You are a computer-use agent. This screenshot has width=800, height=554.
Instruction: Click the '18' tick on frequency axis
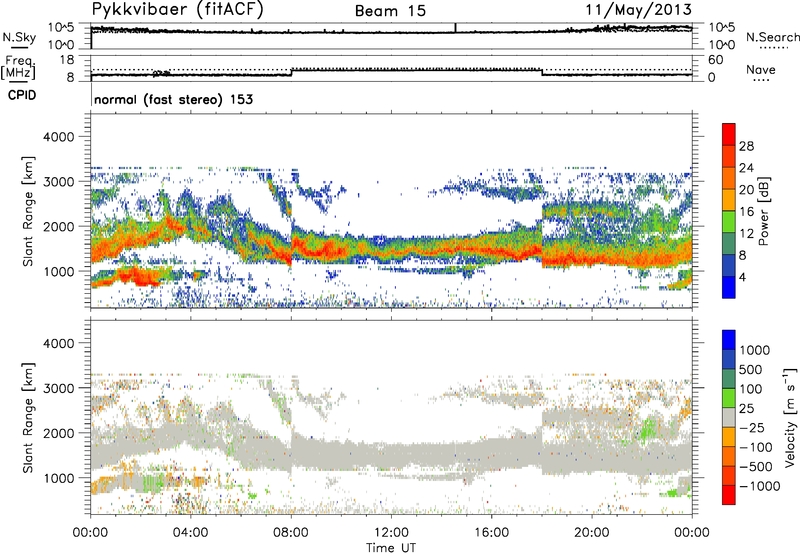click(67, 60)
